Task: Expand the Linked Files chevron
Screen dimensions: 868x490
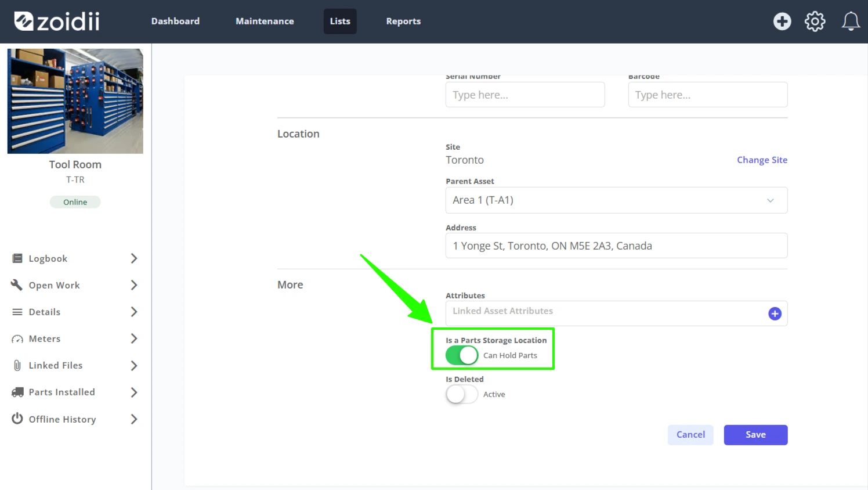Action: click(x=134, y=365)
